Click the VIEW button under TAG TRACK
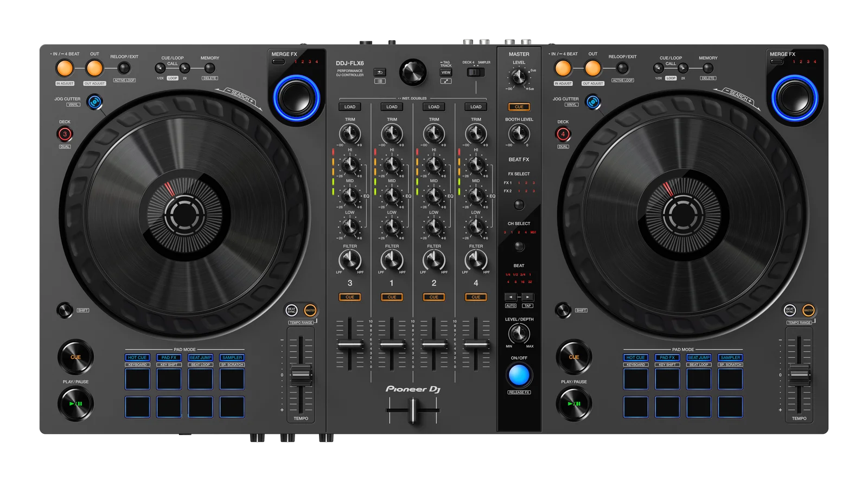This screenshot has width=868, height=482. tap(446, 72)
